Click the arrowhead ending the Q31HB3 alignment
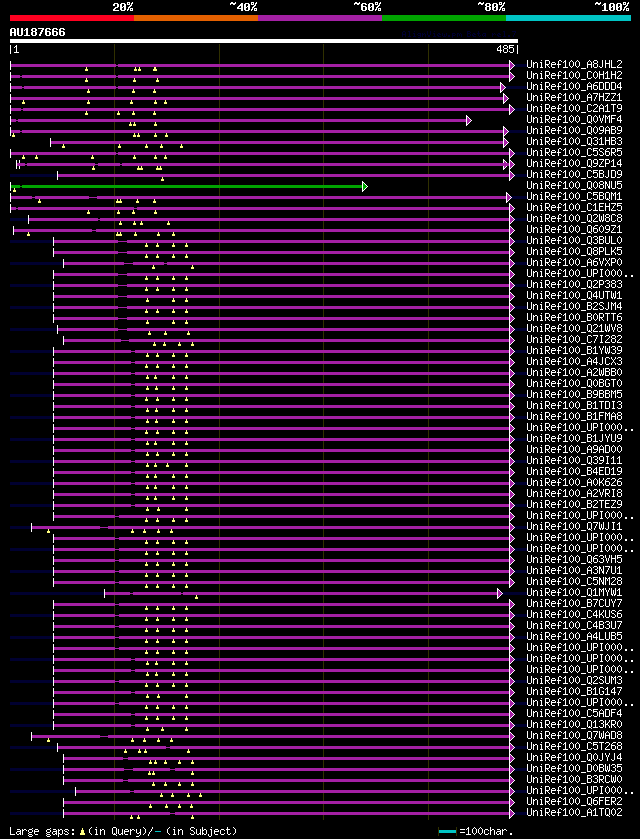 [x=506, y=142]
